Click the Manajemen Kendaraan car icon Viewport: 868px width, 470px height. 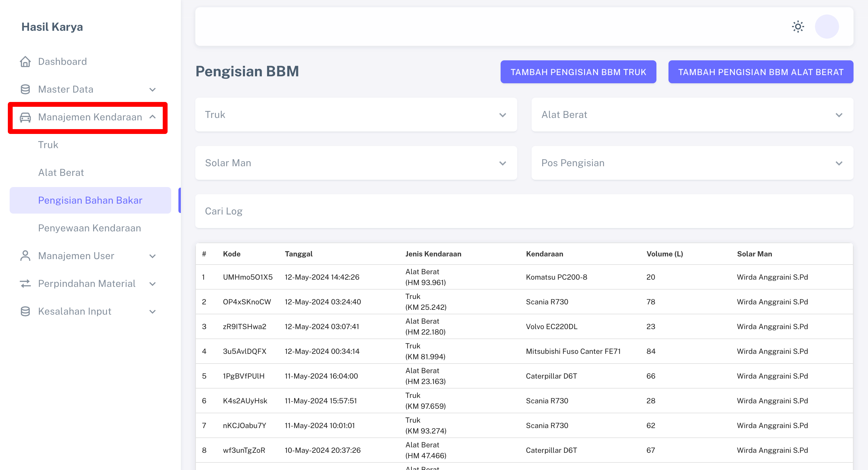click(25, 117)
